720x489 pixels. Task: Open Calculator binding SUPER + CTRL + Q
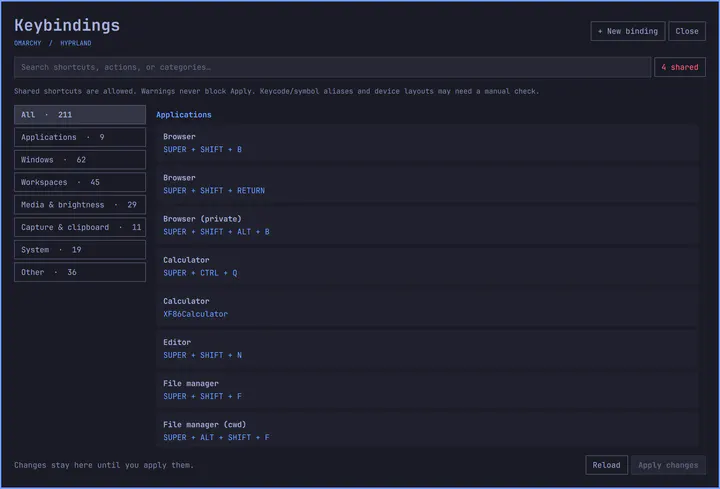click(427, 266)
